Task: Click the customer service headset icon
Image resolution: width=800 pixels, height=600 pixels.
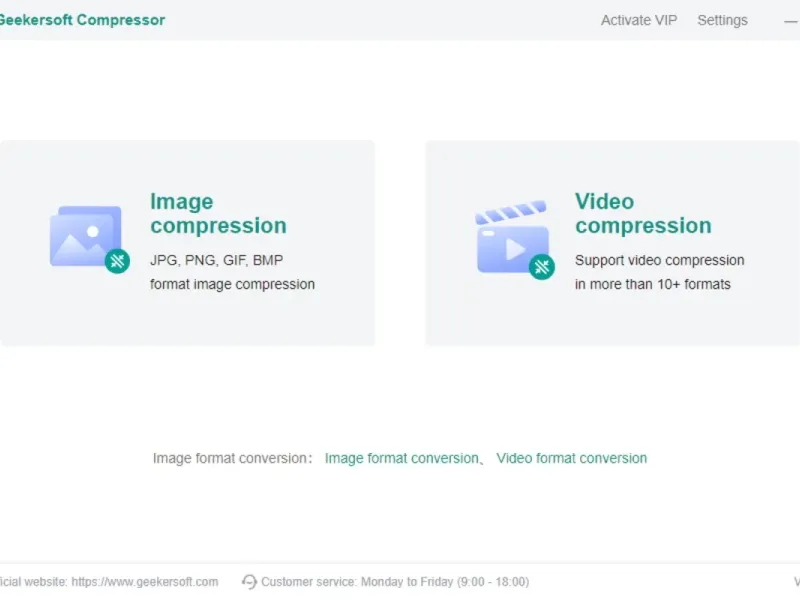Action: tap(249, 582)
